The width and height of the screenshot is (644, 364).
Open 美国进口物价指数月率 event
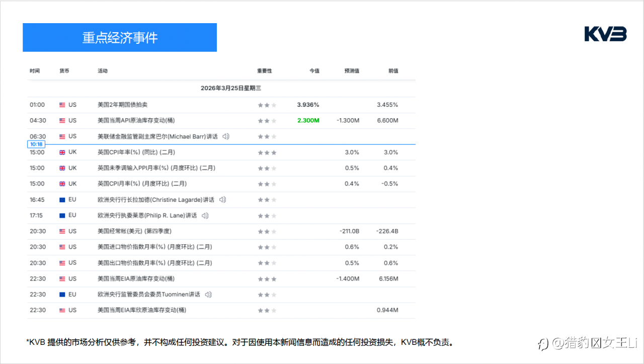[154, 247]
